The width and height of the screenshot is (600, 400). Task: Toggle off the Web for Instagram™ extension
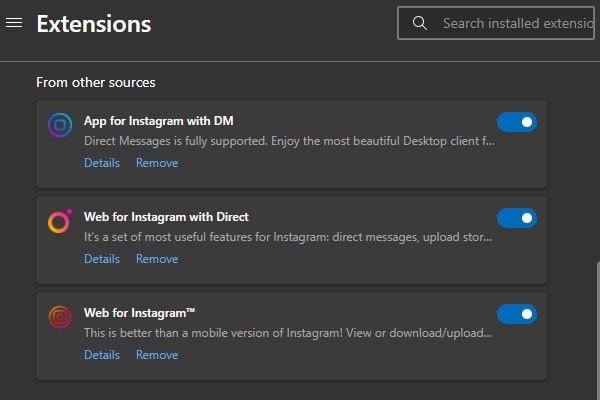517,314
